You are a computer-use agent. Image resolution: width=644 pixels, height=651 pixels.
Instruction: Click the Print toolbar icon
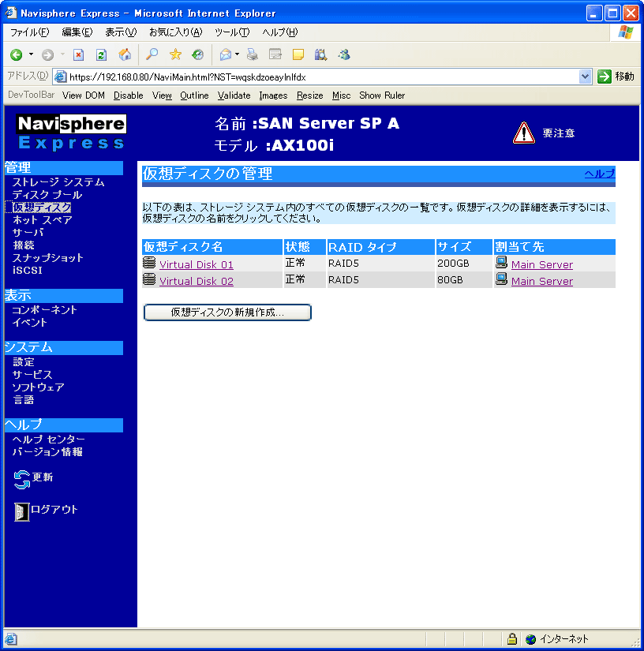click(253, 54)
